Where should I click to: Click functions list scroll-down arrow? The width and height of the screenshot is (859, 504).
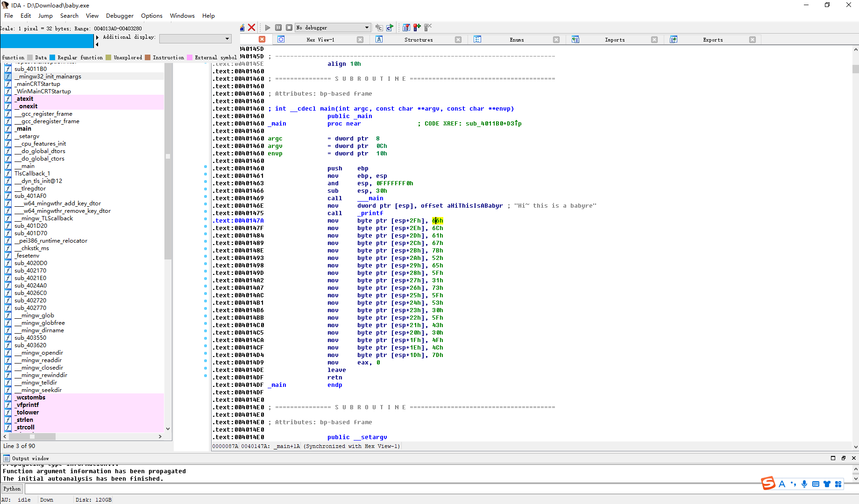pos(168,428)
